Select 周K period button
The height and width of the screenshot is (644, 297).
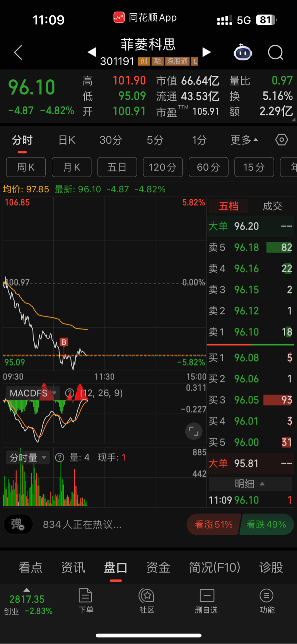click(26, 167)
